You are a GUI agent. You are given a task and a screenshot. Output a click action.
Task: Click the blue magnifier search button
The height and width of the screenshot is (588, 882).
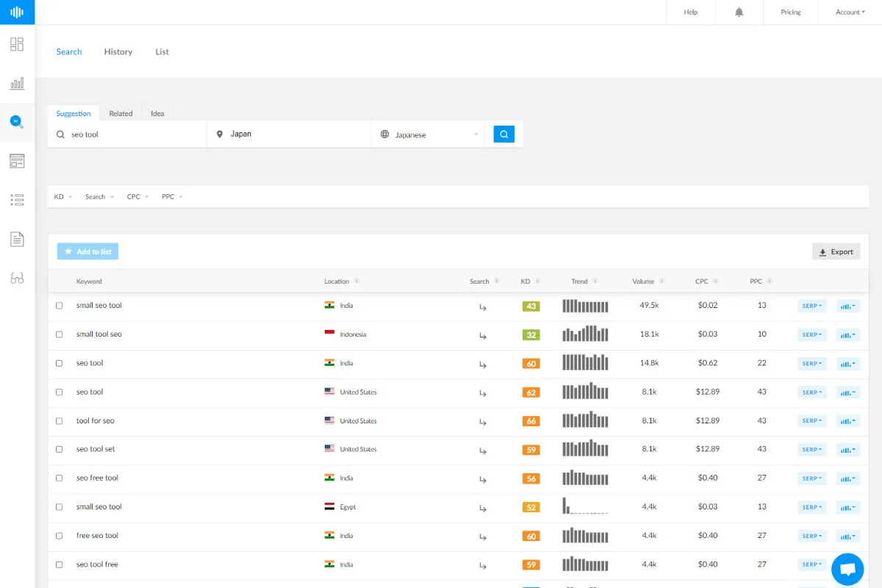pyautogui.click(x=504, y=135)
